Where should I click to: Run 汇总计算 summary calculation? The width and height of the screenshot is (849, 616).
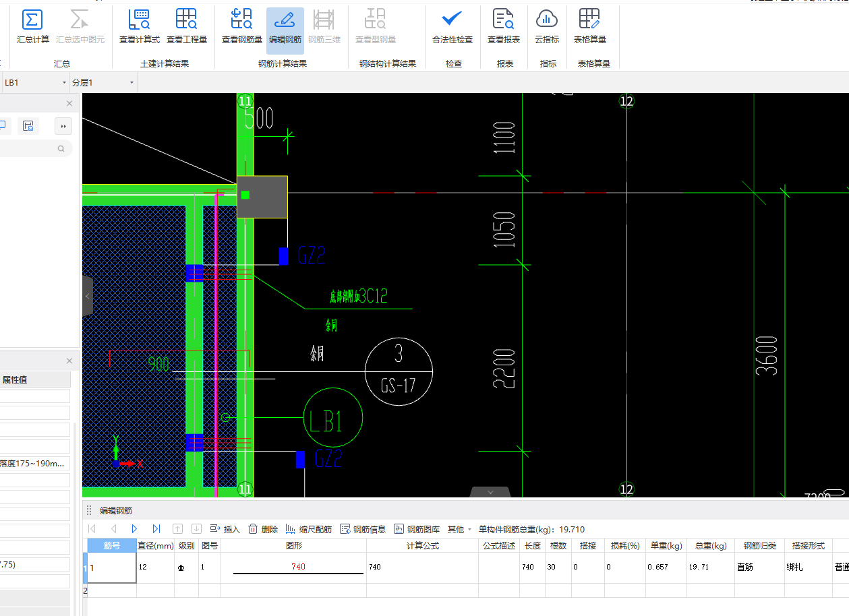click(x=33, y=27)
